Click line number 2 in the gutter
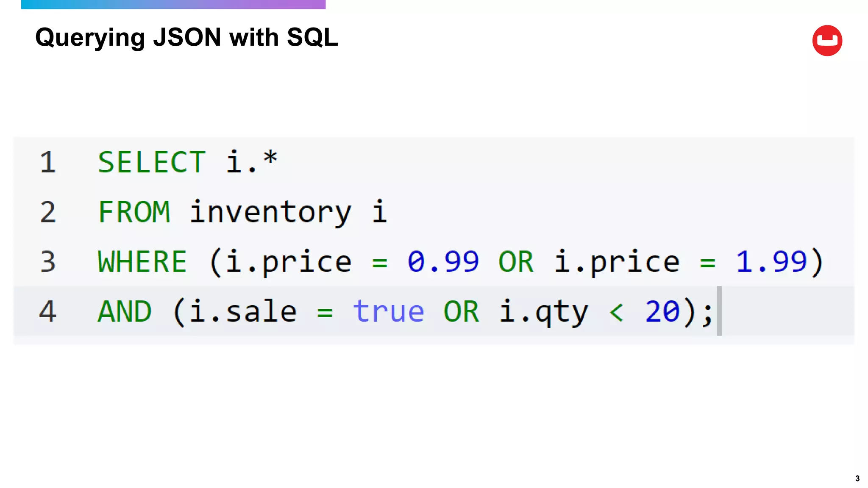Image resolution: width=868 pixels, height=488 pixels. point(48,211)
